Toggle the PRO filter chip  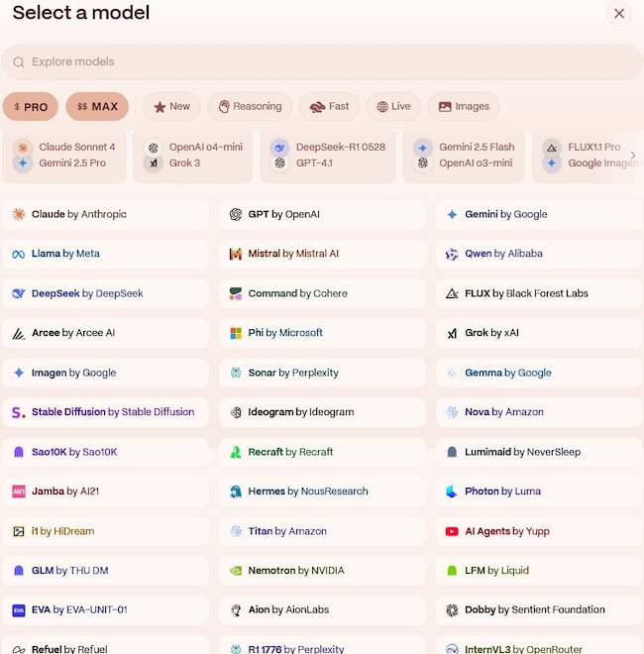[x=31, y=106]
